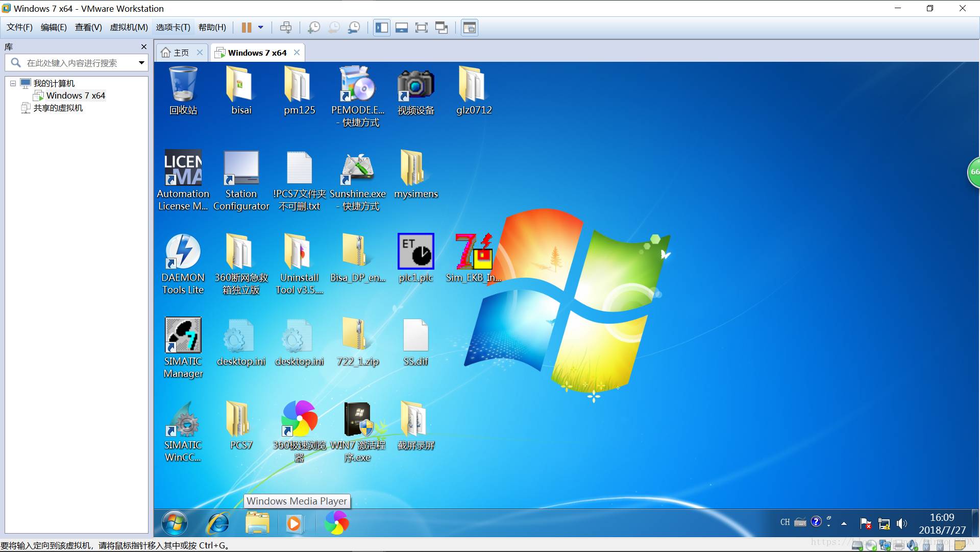Click the Windows Start orb in guest
The height and width of the screenshot is (552, 980).
tap(175, 523)
